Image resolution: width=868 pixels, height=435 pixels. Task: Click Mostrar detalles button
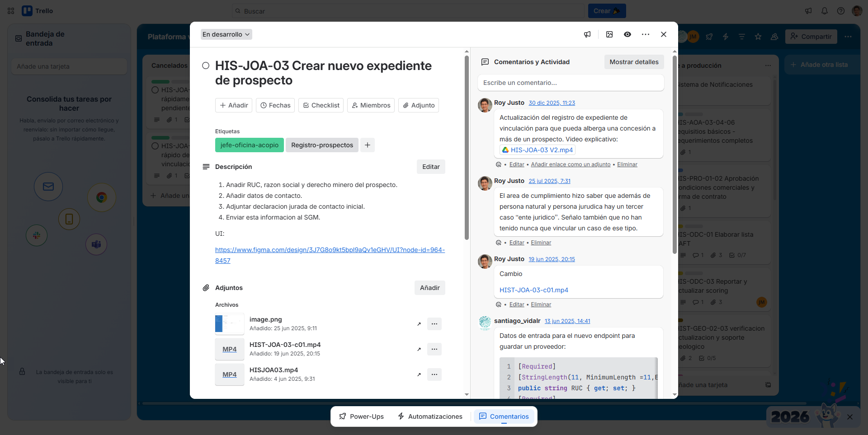pyautogui.click(x=634, y=62)
